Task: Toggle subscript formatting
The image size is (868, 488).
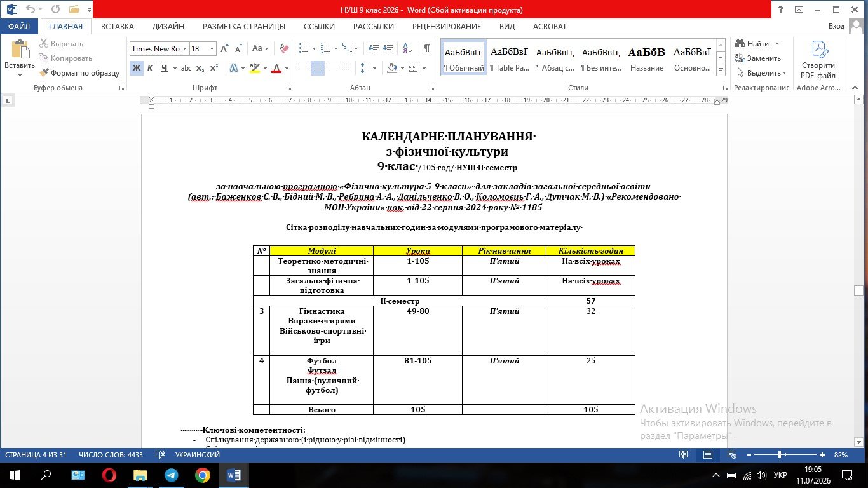Action: 200,68
